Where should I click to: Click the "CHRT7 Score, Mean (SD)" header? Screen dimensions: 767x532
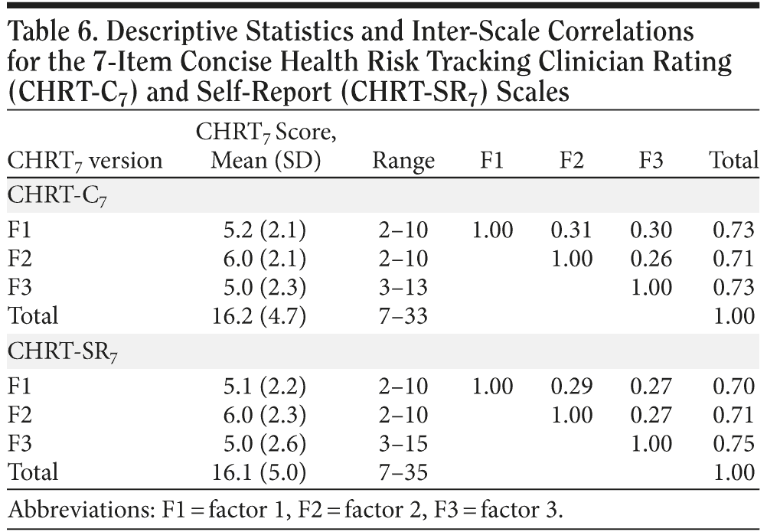(x=267, y=146)
